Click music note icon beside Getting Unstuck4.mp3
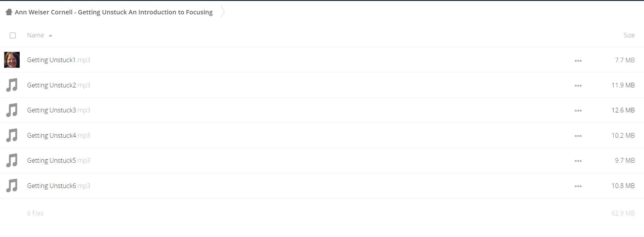This screenshot has height=237, width=644. click(x=12, y=135)
